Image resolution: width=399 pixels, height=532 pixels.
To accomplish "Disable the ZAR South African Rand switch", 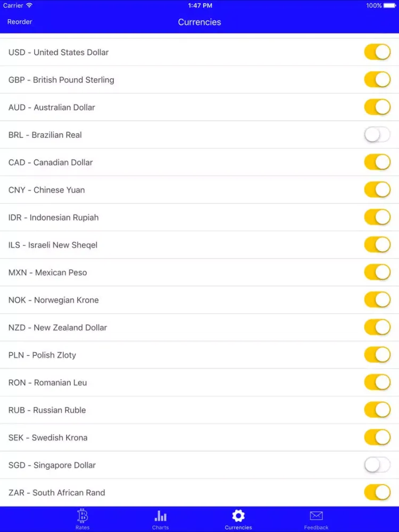I will (x=377, y=493).
